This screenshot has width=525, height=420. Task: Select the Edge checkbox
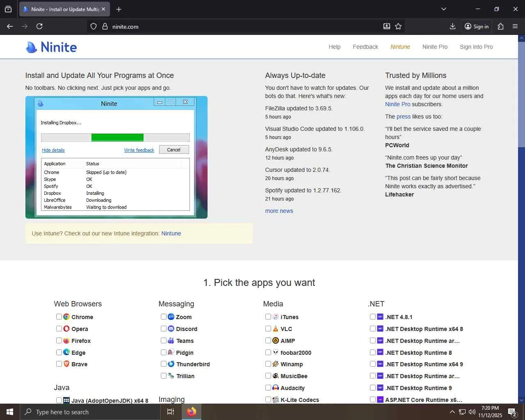click(59, 352)
